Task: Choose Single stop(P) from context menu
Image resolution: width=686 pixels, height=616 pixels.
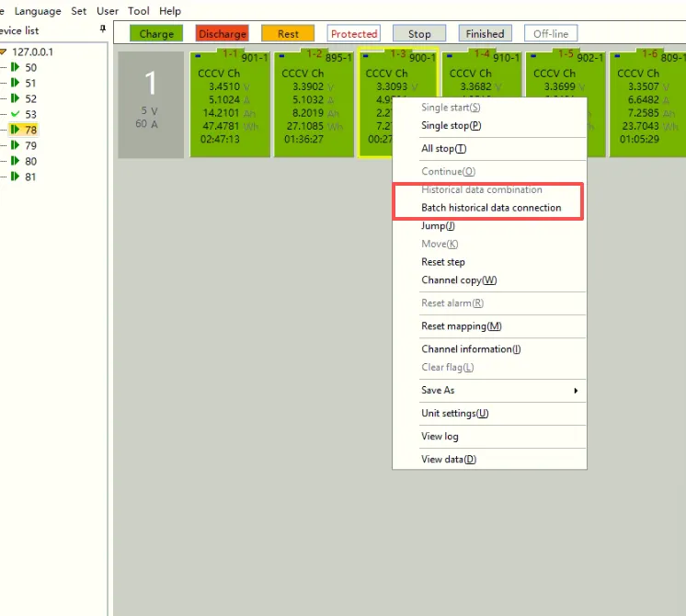Action: point(489,126)
